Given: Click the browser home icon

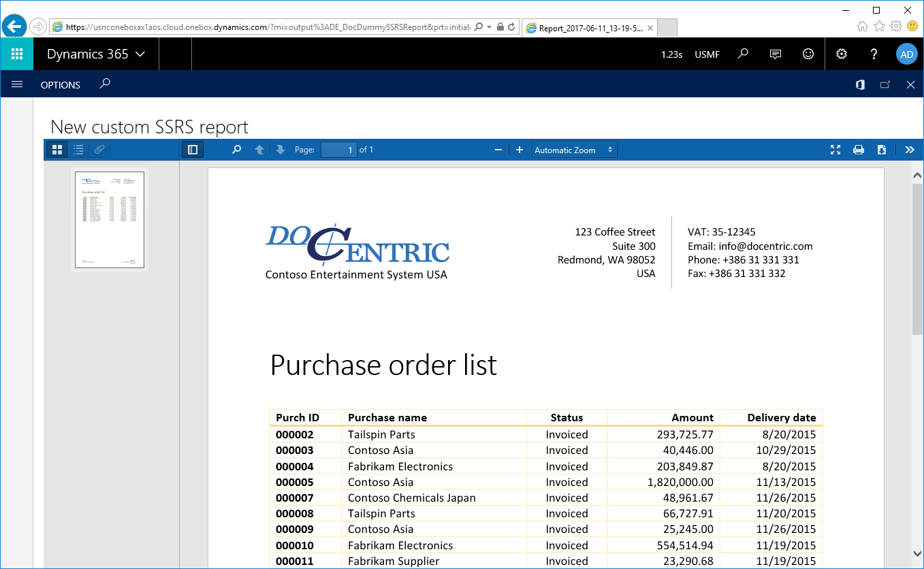Looking at the screenshot, I should coord(863,26).
